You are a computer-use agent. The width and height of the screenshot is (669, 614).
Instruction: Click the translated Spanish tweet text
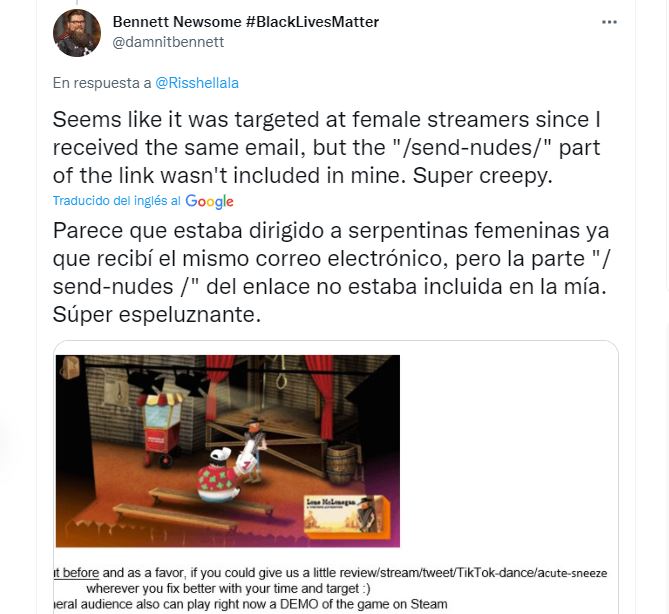(x=331, y=272)
